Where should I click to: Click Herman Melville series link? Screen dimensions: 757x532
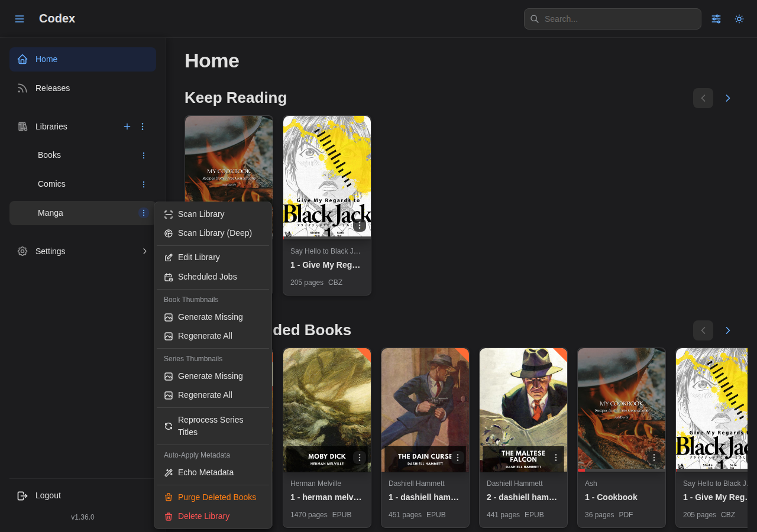pos(316,484)
